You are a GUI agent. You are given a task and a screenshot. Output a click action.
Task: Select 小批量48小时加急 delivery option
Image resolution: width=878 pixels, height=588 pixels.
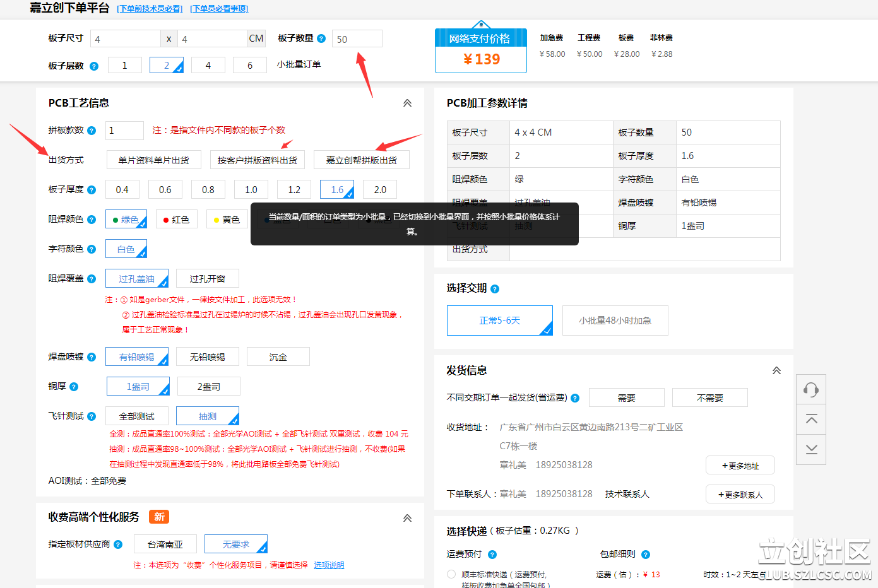click(x=615, y=320)
